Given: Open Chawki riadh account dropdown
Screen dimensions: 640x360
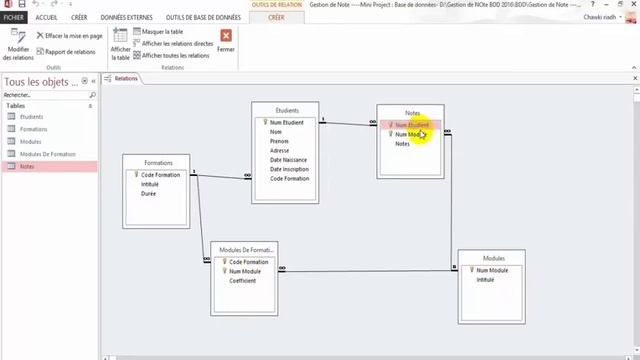Looking at the screenshot, I should (602, 17).
